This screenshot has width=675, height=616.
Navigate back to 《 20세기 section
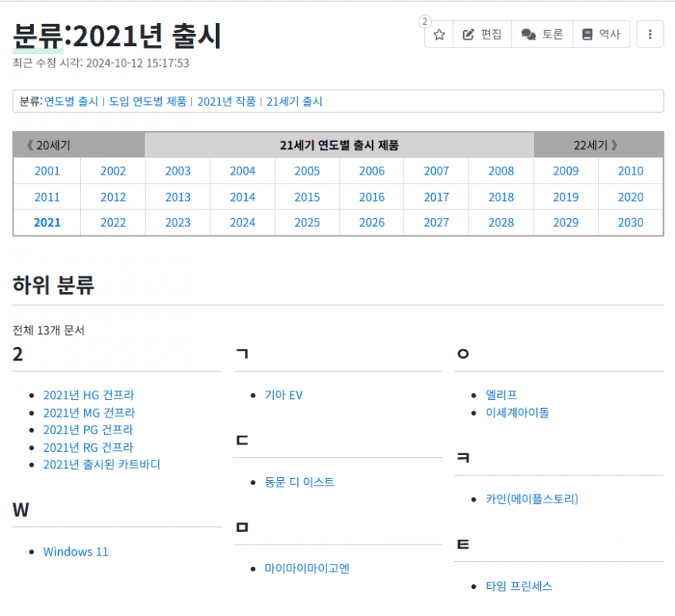click(x=48, y=144)
